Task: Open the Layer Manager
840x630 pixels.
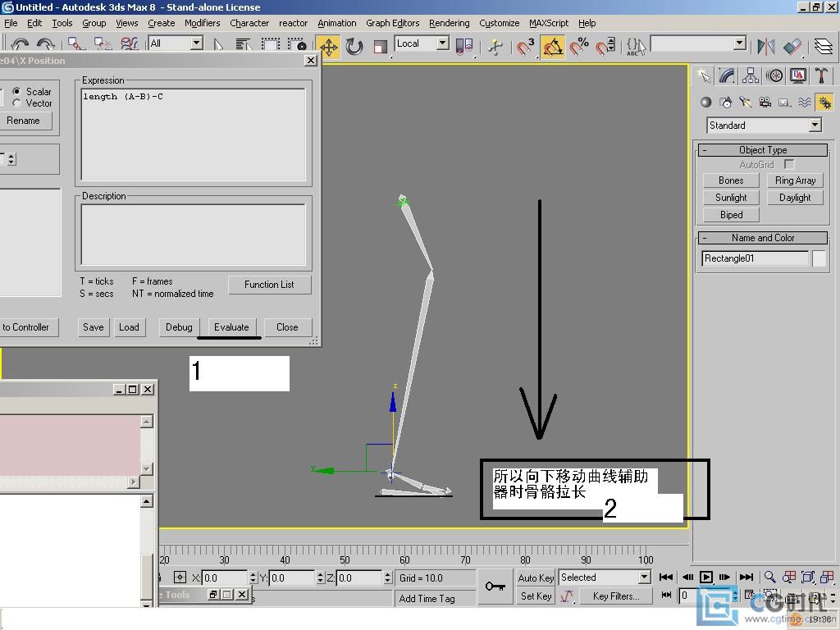Action: (824, 46)
